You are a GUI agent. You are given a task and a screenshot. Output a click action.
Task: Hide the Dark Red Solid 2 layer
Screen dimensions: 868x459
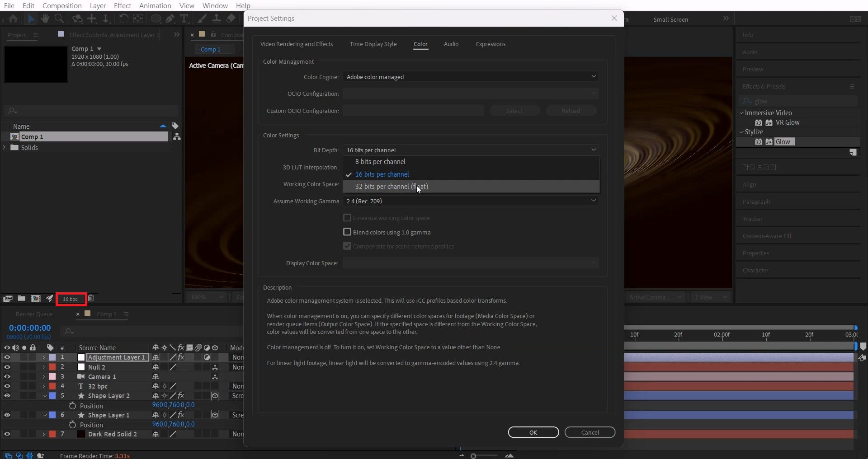[7, 434]
